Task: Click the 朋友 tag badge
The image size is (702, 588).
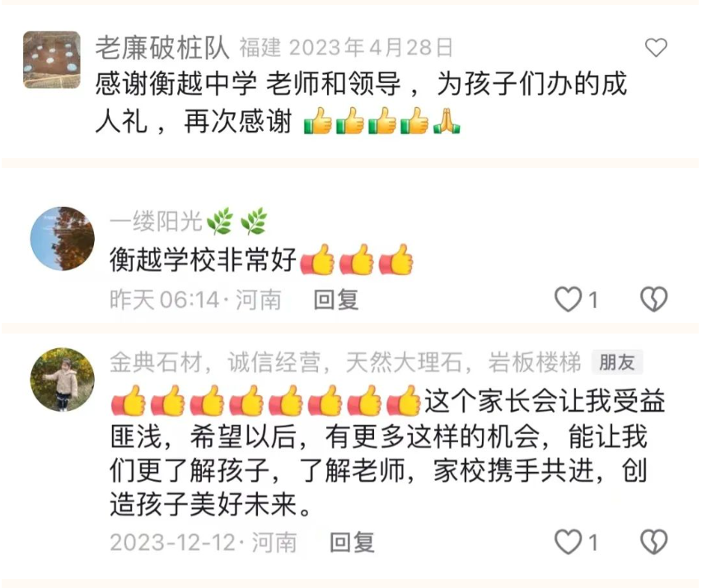Action: pos(617,362)
